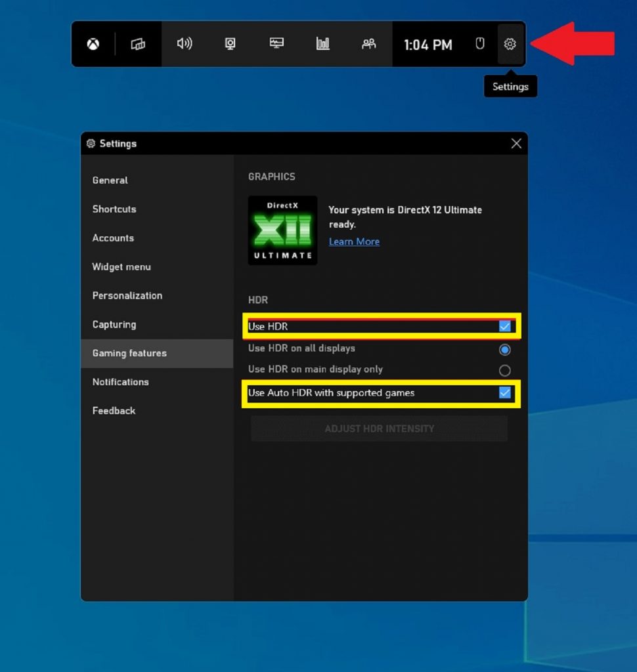Follow the Learn More link
This screenshot has width=637, height=672.
pyautogui.click(x=354, y=241)
